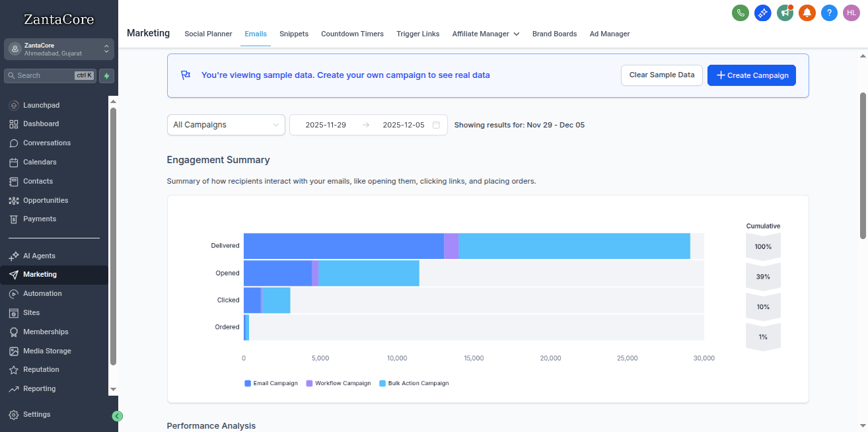This screenshot has height=432, width=868.
Task: Open the phone dialer icon
Action: [x=740, y=13]
